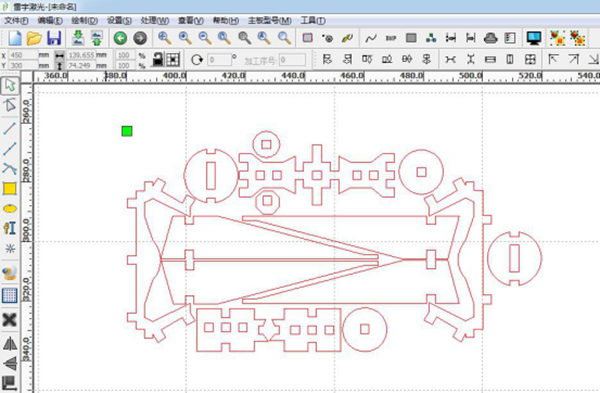This screenshot has width=600, height=393.
Task: Click the rotate circular arrow icon
Action: [197, 60]
